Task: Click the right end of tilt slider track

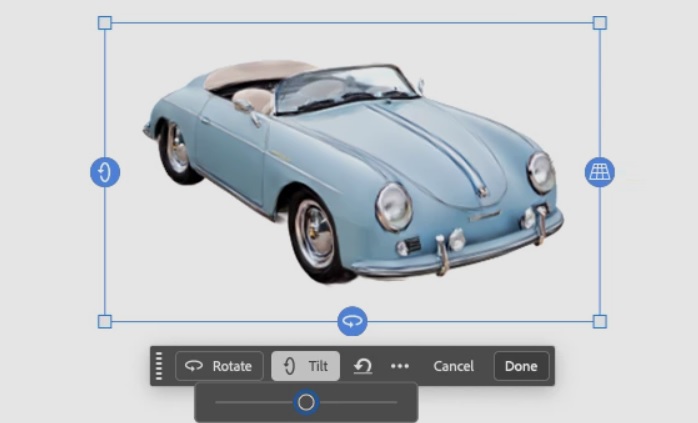Action: click(394, 402)
